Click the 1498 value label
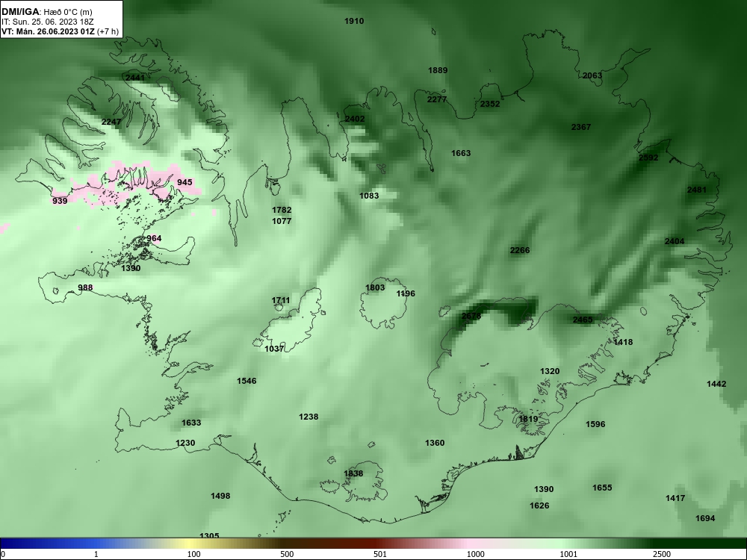This screenshot has width=747, height=560. (220, 497)
